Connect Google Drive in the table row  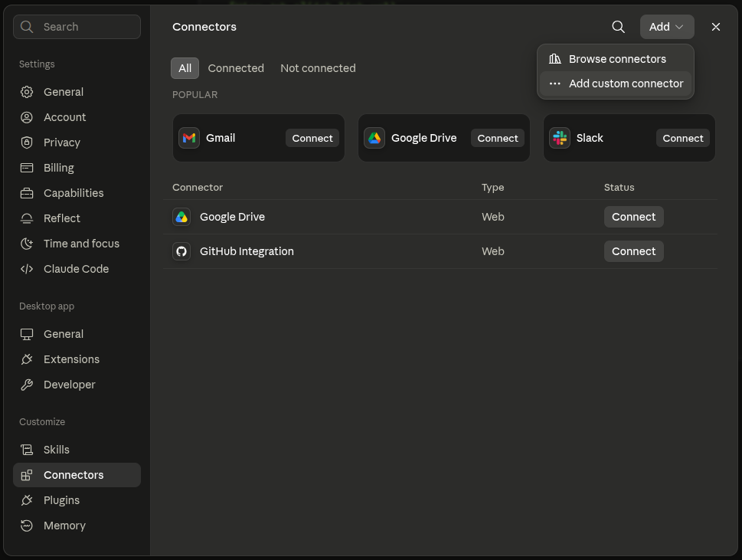(633, 217)
